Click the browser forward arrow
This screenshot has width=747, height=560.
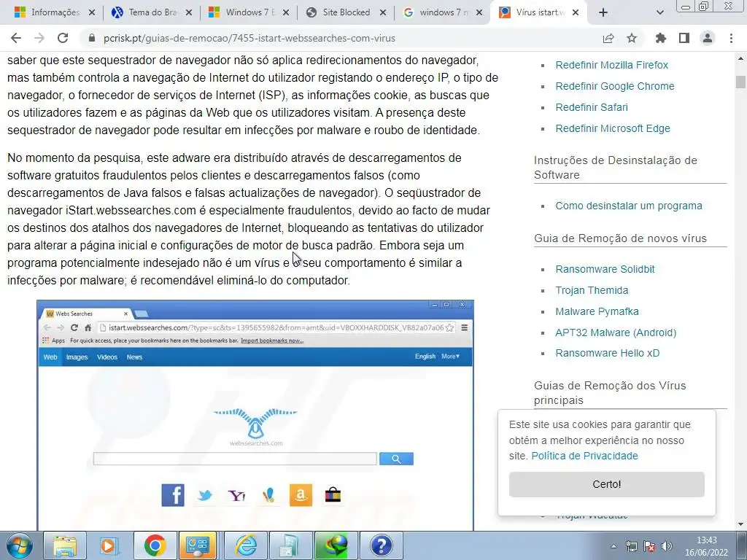pos(39,38)
